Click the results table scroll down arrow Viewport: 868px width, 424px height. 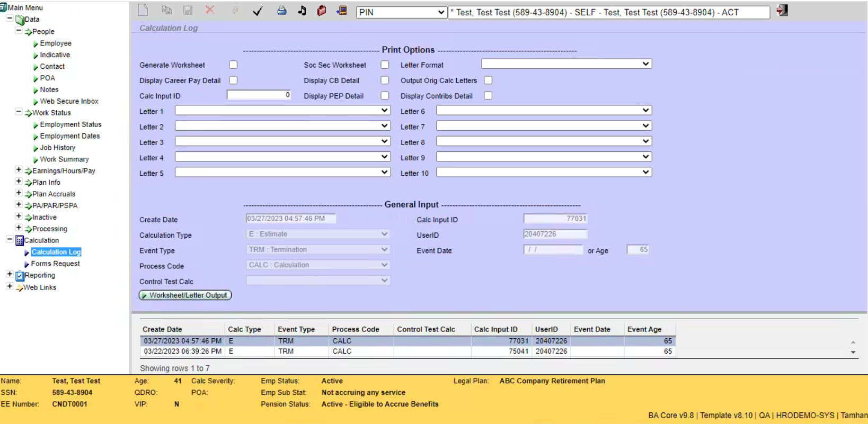pos(853,353)
